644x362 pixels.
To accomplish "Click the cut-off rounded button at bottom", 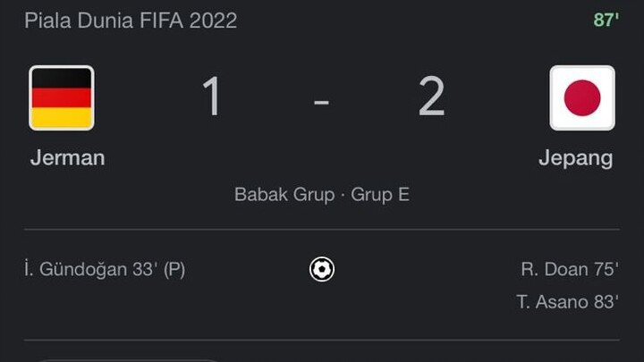I will (127, 360).
